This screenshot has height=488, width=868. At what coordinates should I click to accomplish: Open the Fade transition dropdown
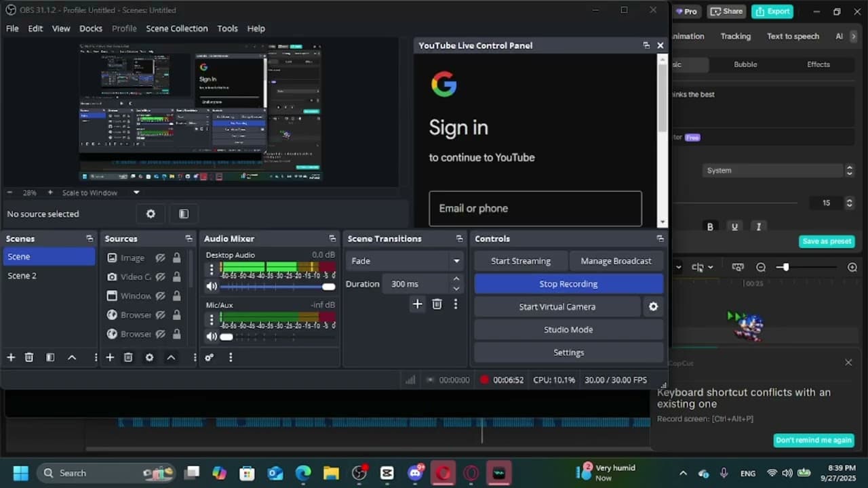[x=404, y=261]
